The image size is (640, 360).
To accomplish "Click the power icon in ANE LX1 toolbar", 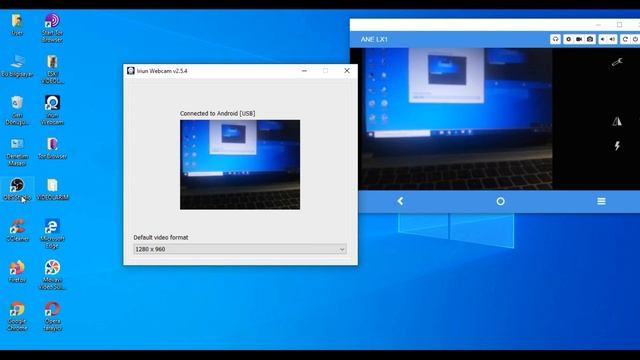I will tap(635, 39).
